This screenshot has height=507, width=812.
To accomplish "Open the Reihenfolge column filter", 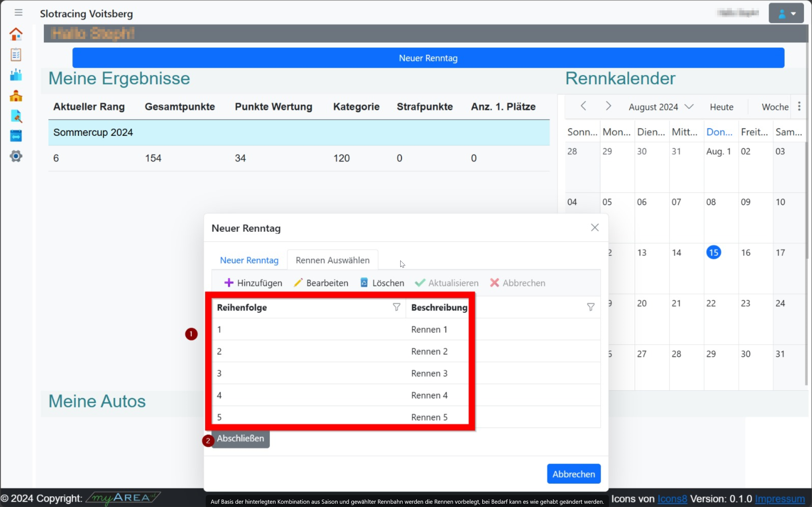I will 396,307.
